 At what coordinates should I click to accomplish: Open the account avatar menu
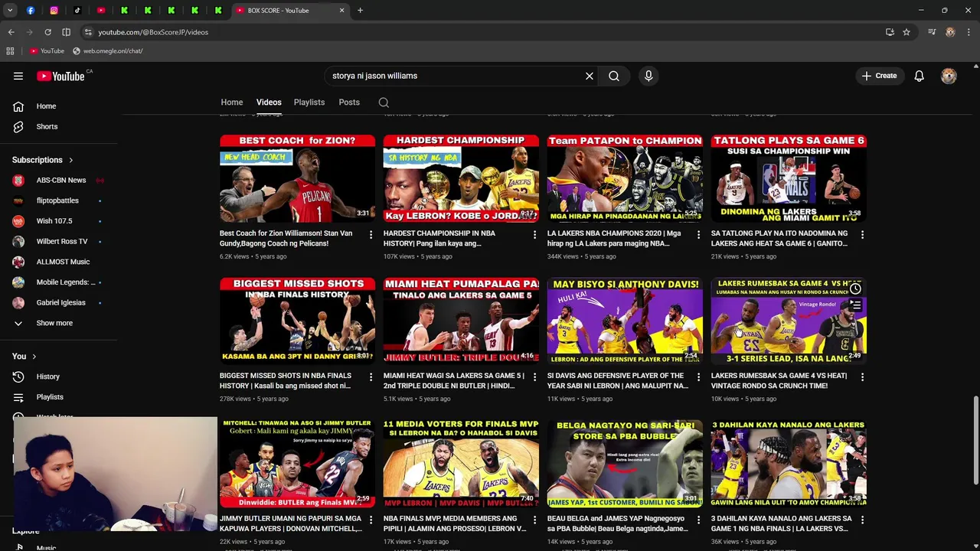coord(949,76)
